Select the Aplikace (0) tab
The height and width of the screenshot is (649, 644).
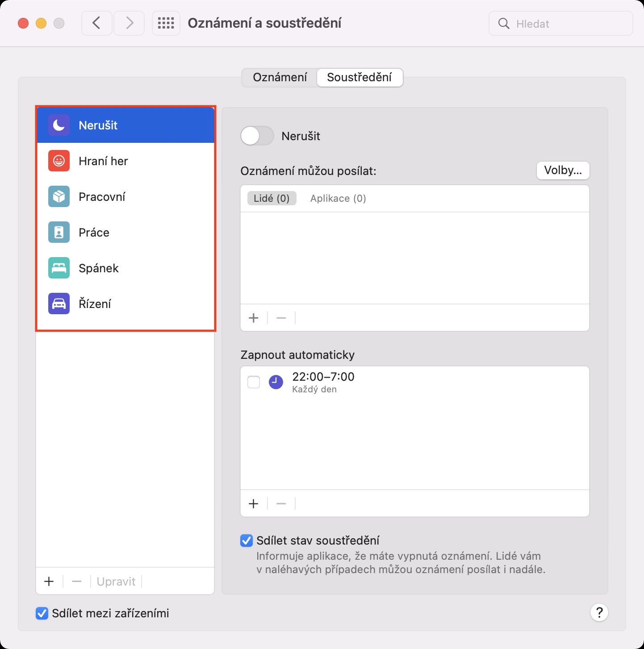[338, 199]
